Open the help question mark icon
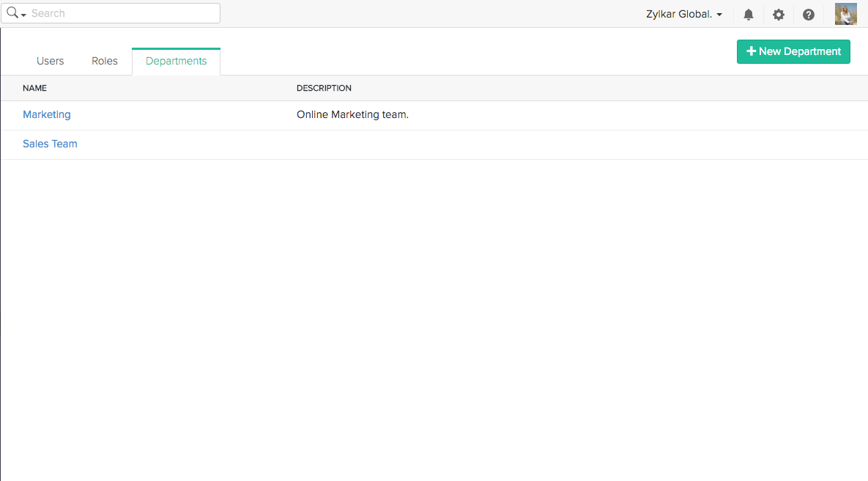868x481 pixels. [809, 15]
